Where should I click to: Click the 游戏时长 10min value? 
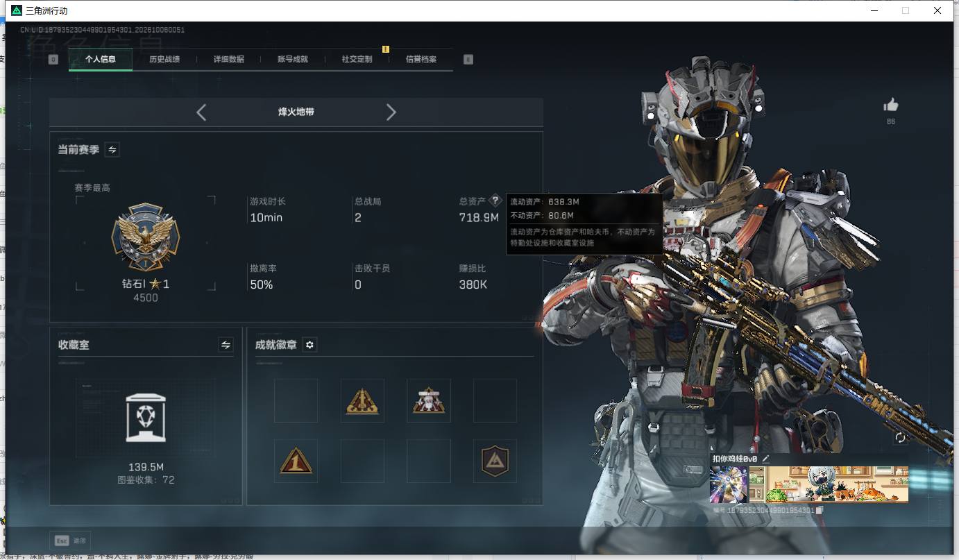point(266,217)
